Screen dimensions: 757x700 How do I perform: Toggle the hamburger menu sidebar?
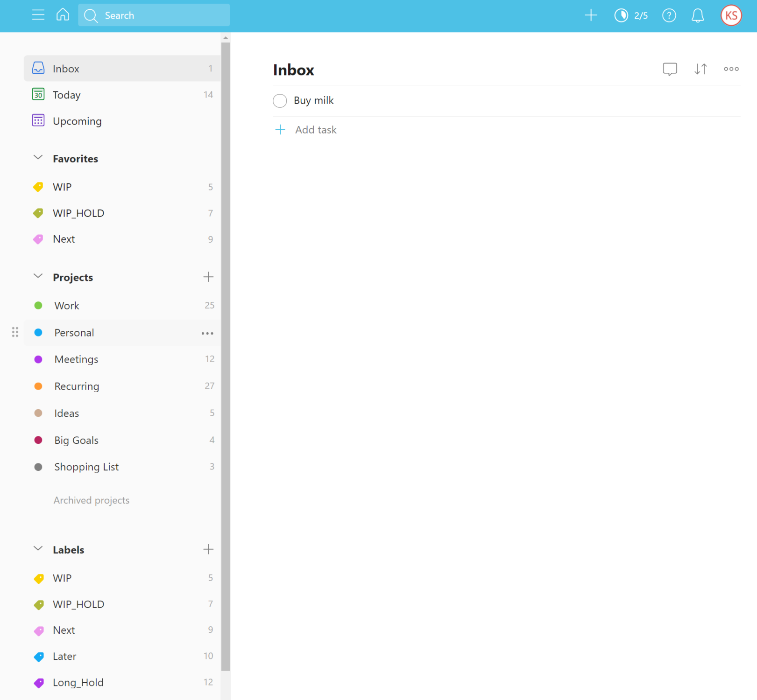(38, 15)
